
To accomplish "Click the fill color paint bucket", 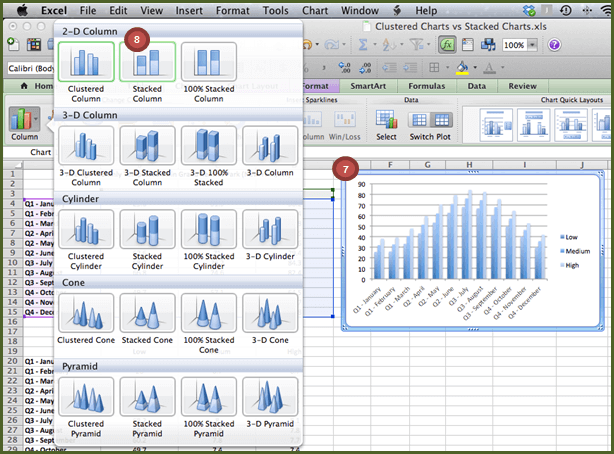I will [462, 67].
